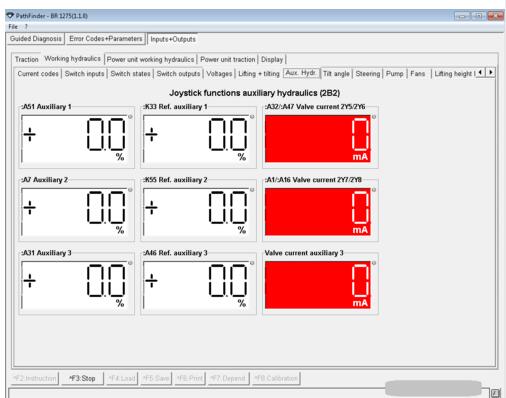This screenshot has height=398, width=506.
Task: Open Switch outputs sub-tab
Action: (178, 74)
